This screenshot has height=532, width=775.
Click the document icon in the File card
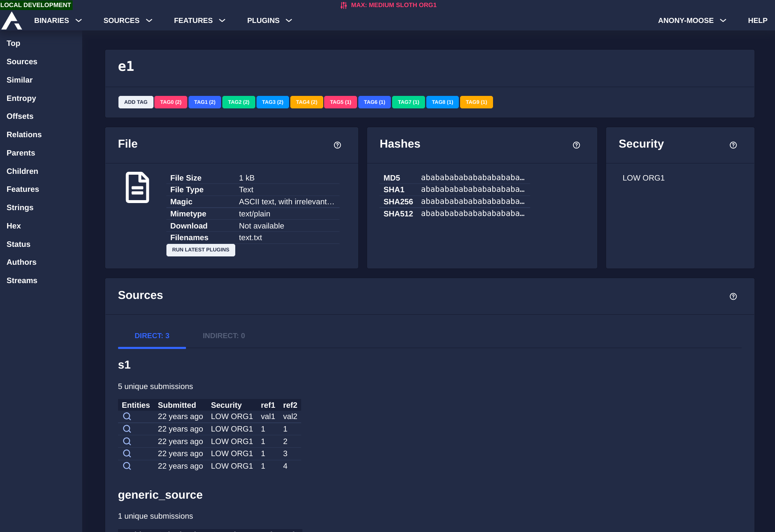138,187
